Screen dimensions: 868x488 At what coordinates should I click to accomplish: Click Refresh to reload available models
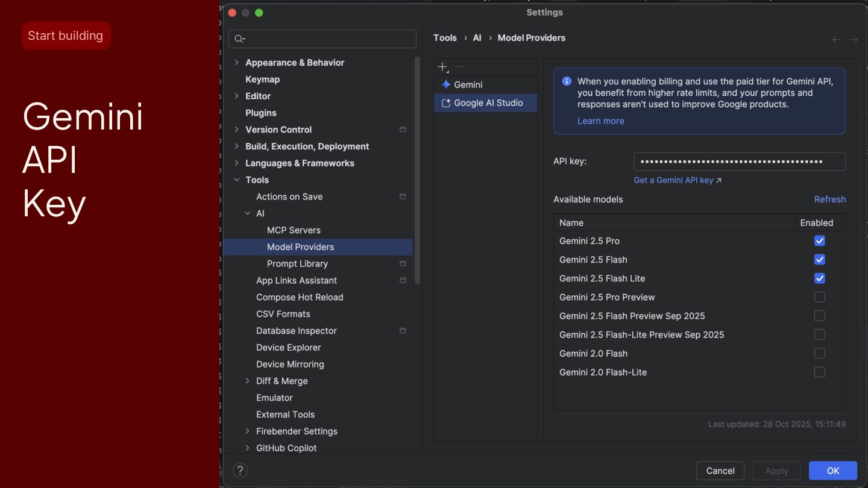(x=829, y=199)
